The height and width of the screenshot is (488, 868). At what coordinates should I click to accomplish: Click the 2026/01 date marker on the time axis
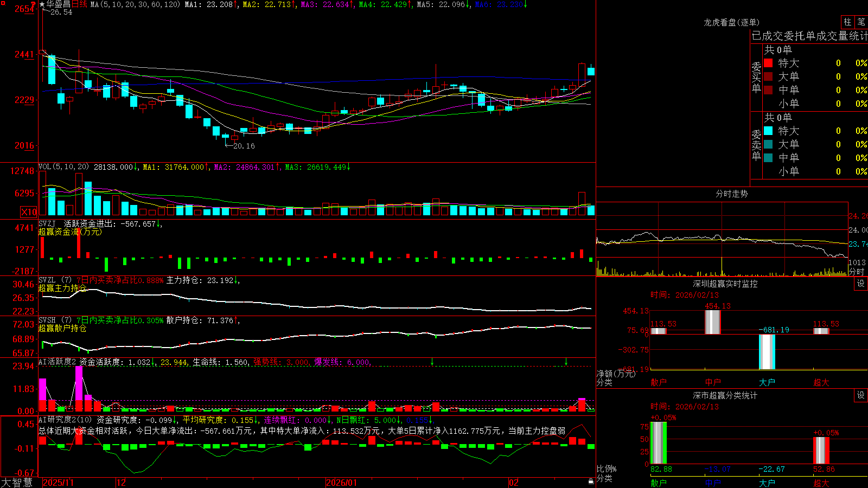click(341, 483)
